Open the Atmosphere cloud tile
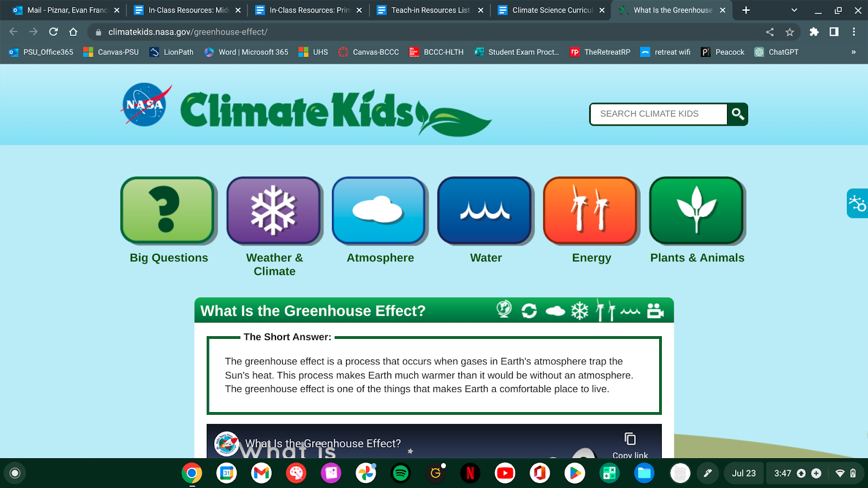The image size is (868, 488). (379, 210)
